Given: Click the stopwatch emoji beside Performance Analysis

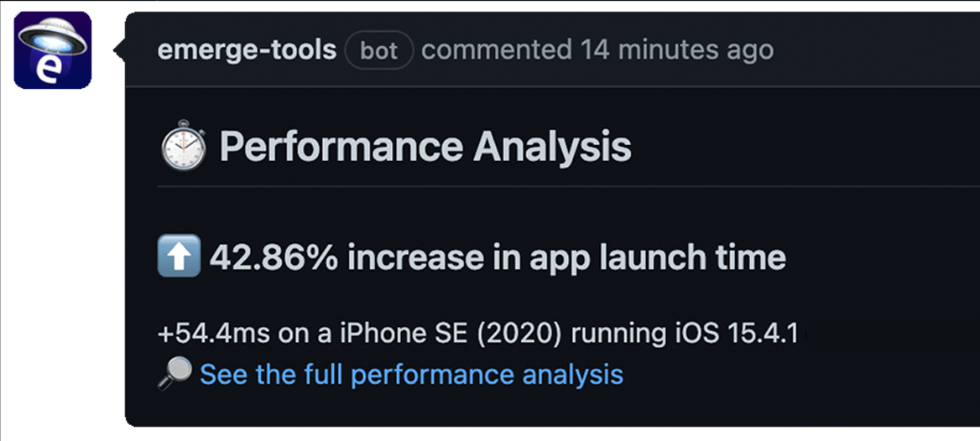Looking at the screenshot, I should point(183,148).
